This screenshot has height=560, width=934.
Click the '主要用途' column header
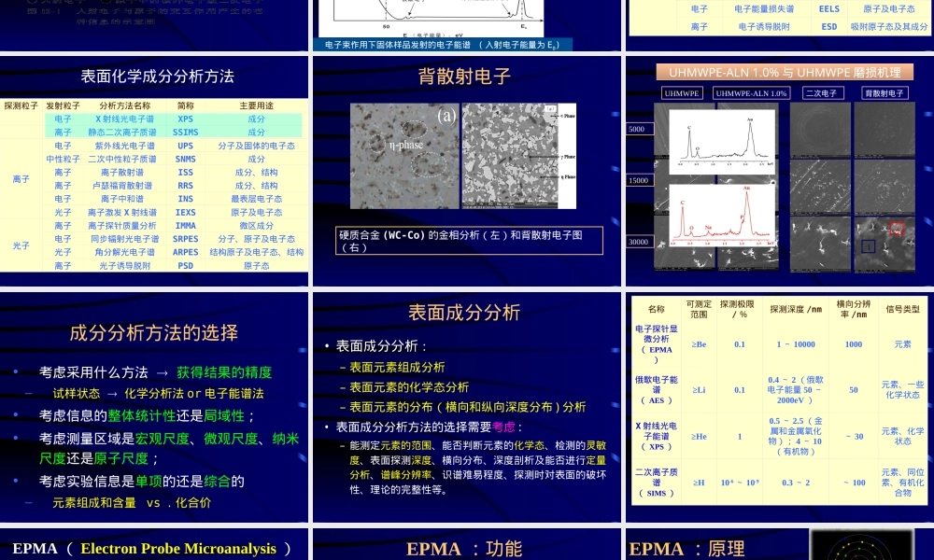click(256, 105)
